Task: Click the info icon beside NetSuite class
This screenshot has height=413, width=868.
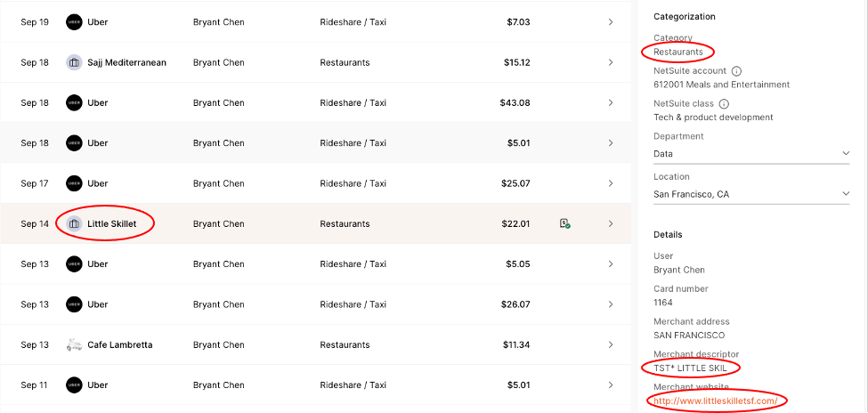Action: (724, 104)
